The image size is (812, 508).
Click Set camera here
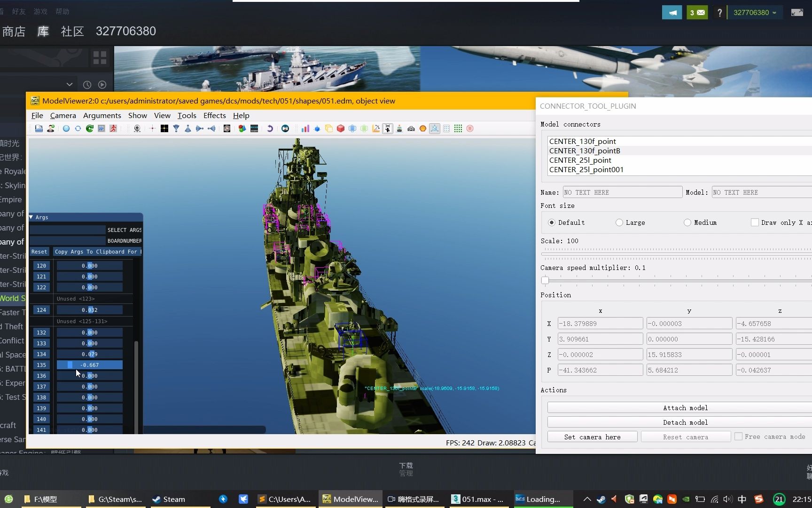[592, 437]
